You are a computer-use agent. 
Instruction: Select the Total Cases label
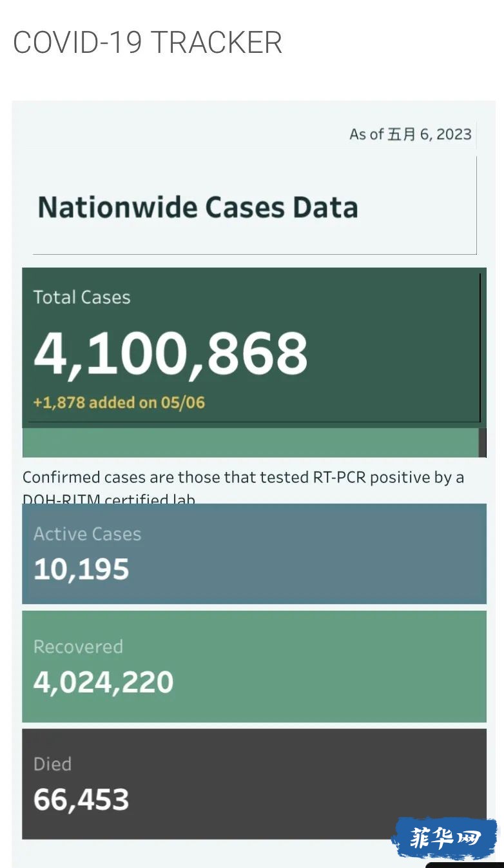pos(82,297)
